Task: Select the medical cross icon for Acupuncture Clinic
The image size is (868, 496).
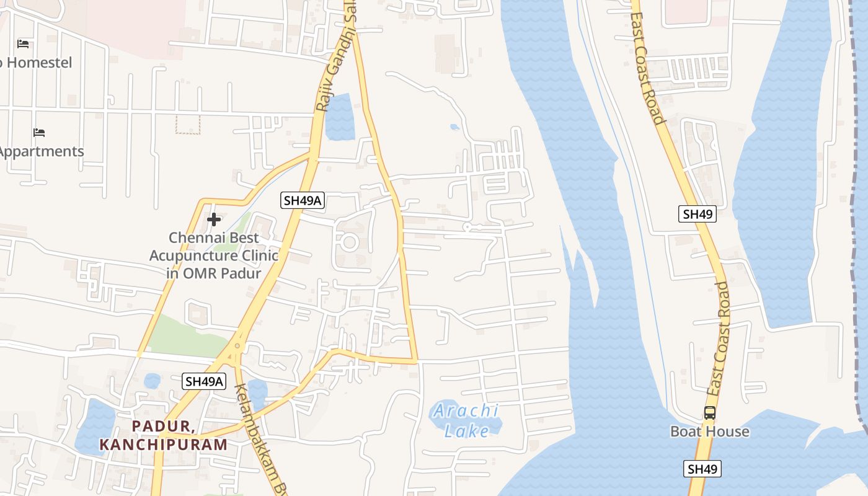Action: click(x=214, y=219)
